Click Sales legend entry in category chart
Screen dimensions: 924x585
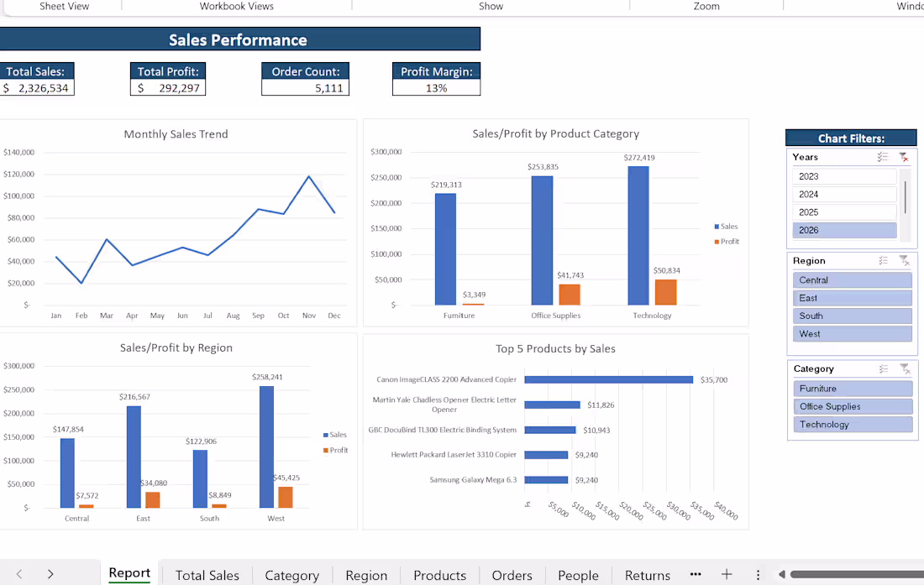tap(726, 226)
